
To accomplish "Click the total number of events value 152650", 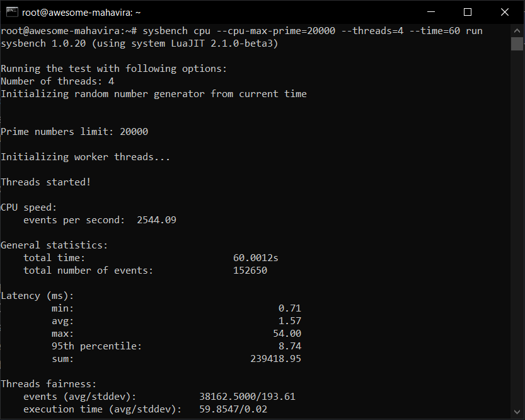I will tap(250, 271).
